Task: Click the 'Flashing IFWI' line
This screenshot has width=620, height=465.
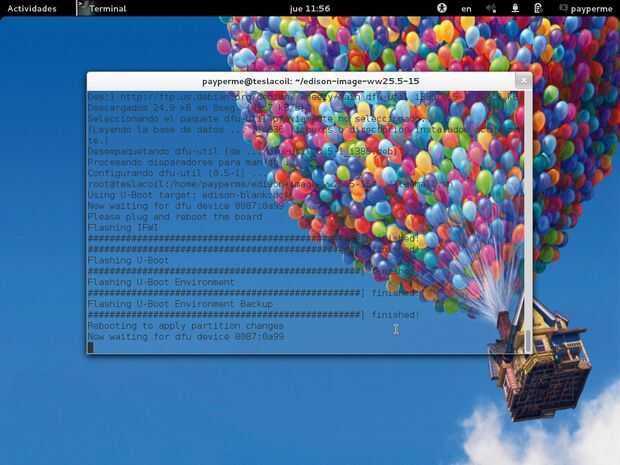Action: [x=123, y=227]
